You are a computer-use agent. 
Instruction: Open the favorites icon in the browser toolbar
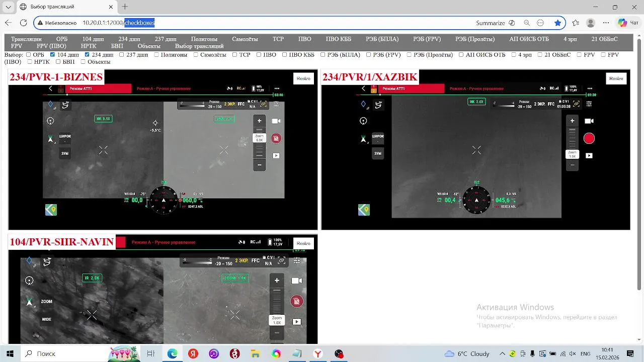pyautogui.click(x=576, y=23)
